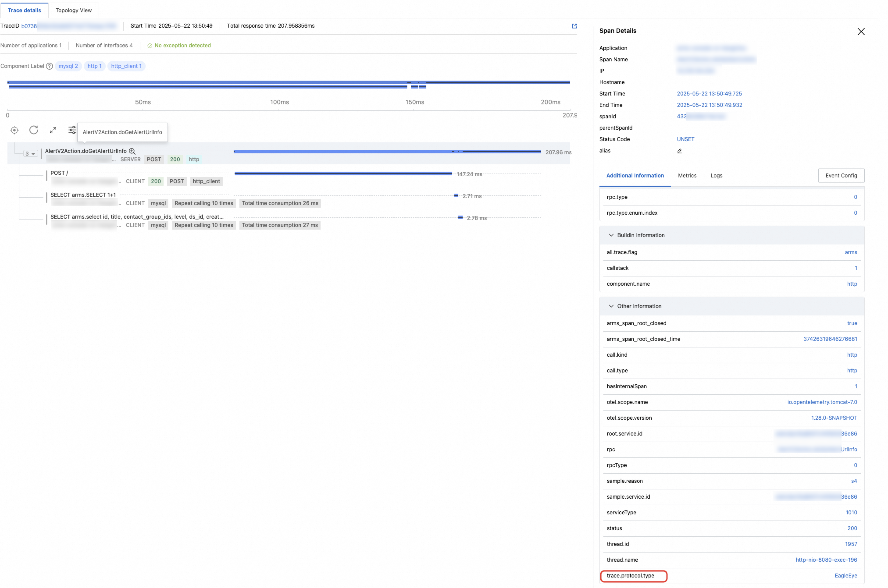The image size is (888, 588).
Task: Click the alias edit pencil icon
Action: pos(679,151)
